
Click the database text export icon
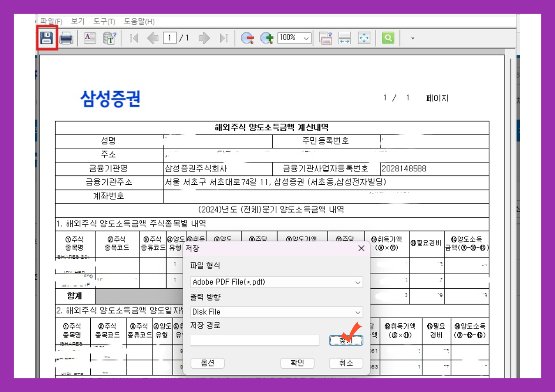109,38
